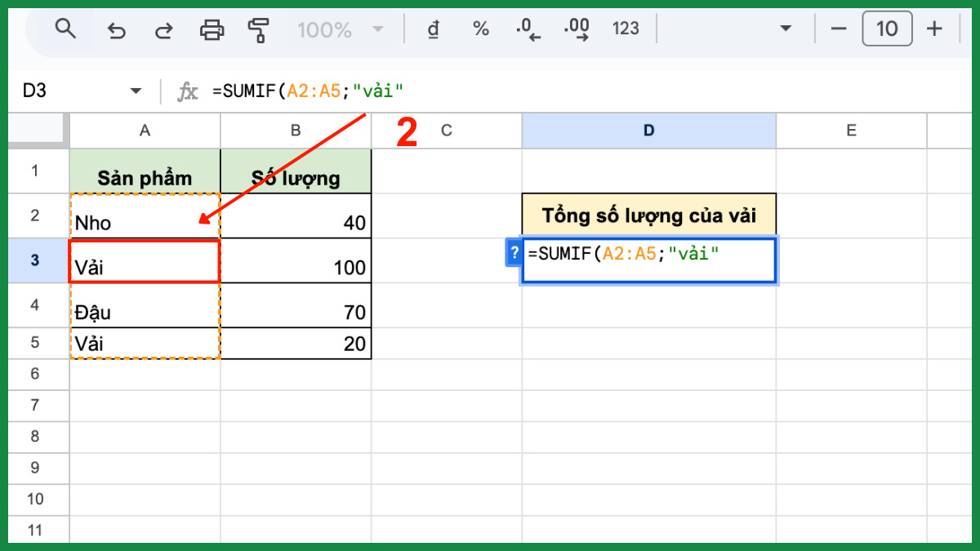Expand the font family dropdown

[786, 30]
